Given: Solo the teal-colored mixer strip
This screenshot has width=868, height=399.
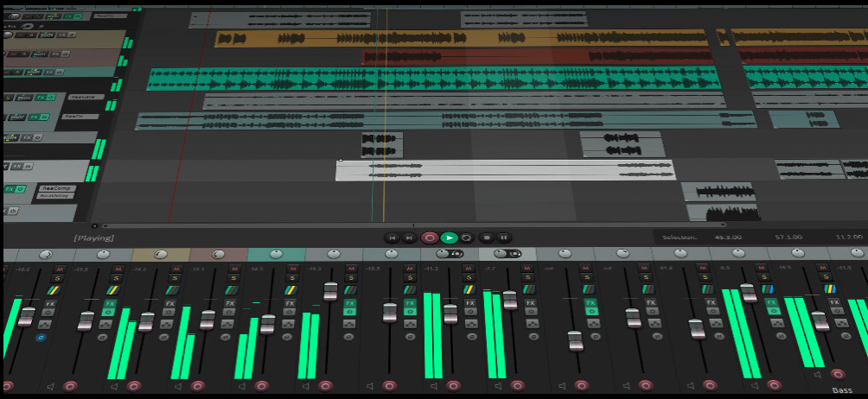Looking at the screenshot, I should coord(291,278).
